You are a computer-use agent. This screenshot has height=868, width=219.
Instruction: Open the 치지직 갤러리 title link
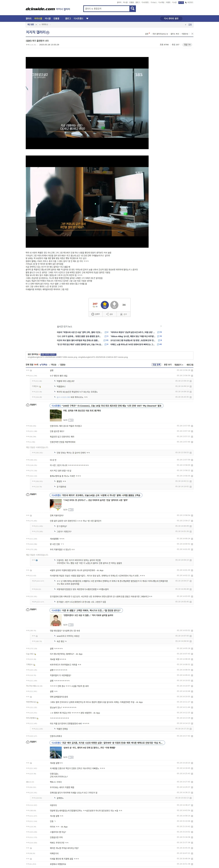point(36,32)
